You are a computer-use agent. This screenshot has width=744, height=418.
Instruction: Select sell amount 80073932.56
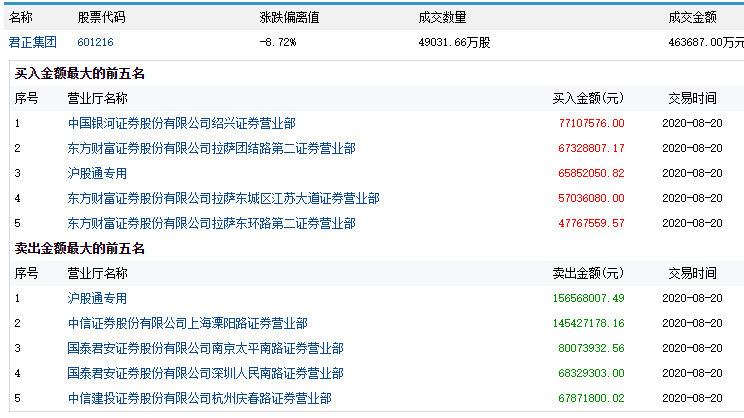[591, 348]
